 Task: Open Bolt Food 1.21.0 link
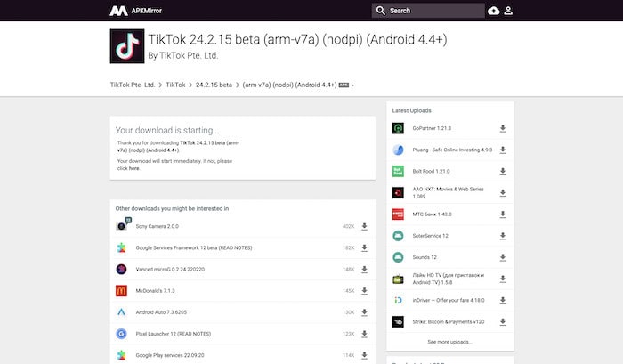(x=431, y=171)
